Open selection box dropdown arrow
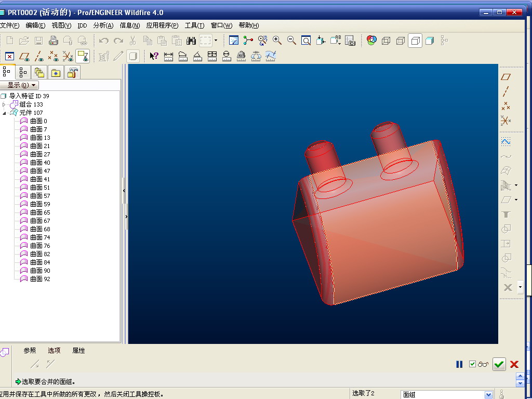 tap(216, 41)
